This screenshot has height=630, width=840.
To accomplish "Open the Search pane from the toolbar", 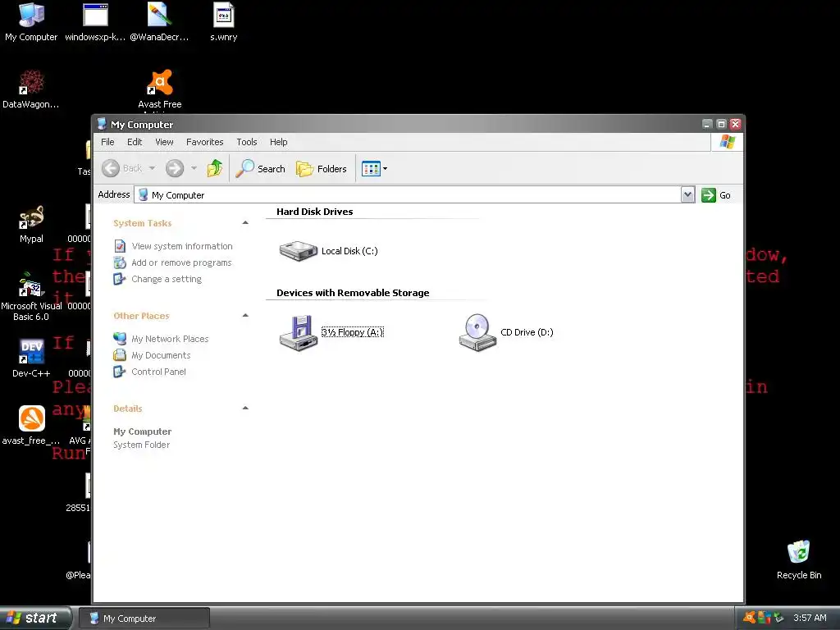I will [260, 168].
